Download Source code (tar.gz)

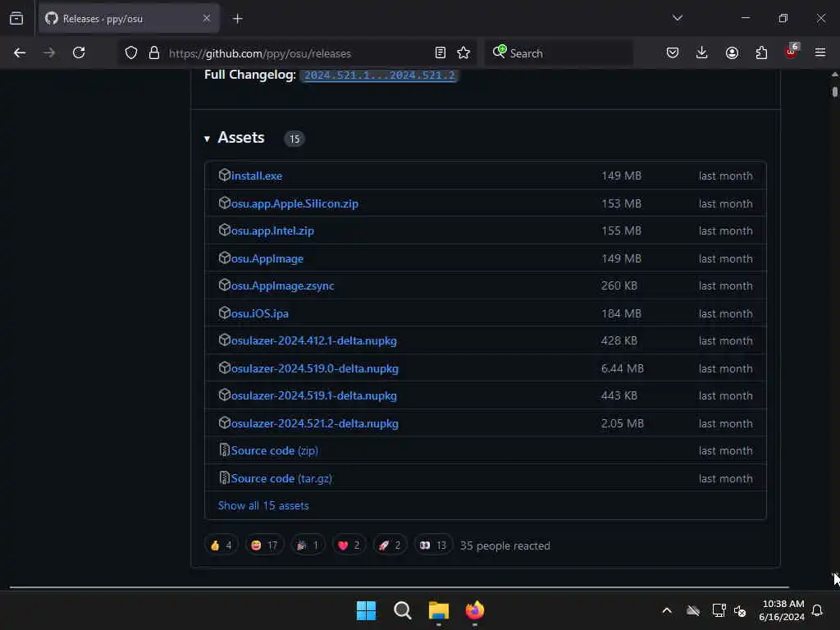(281, 479)
